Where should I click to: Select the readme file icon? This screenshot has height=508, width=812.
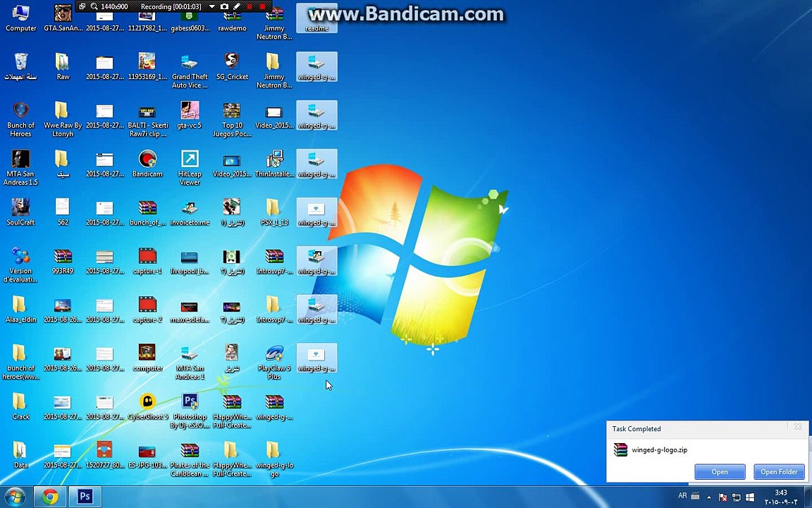point(316,18)
